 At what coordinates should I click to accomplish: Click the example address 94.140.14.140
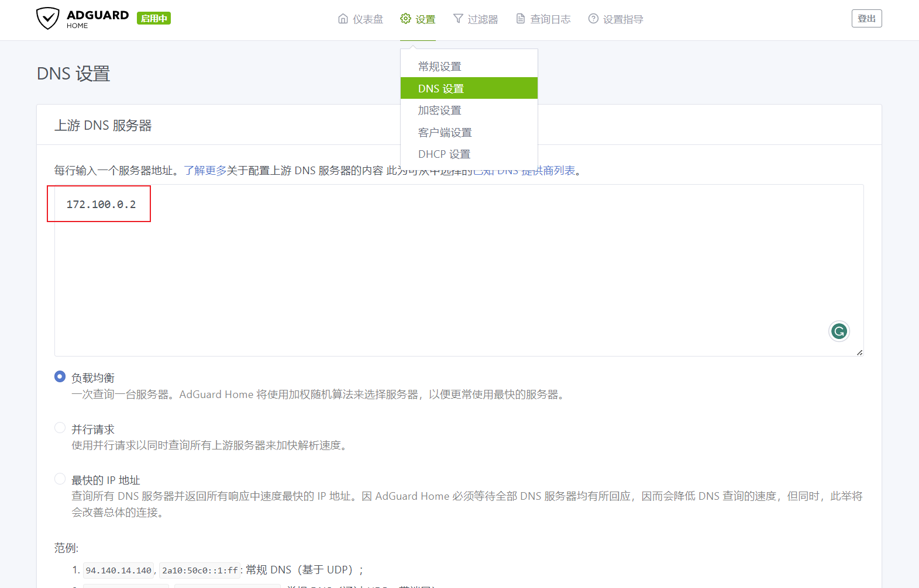tap(119, 570)
